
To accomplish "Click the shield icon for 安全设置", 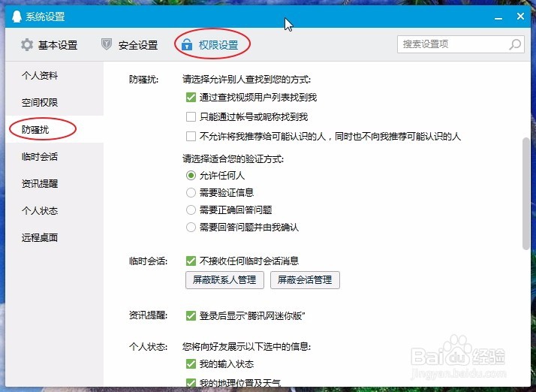I will (107, 44).
